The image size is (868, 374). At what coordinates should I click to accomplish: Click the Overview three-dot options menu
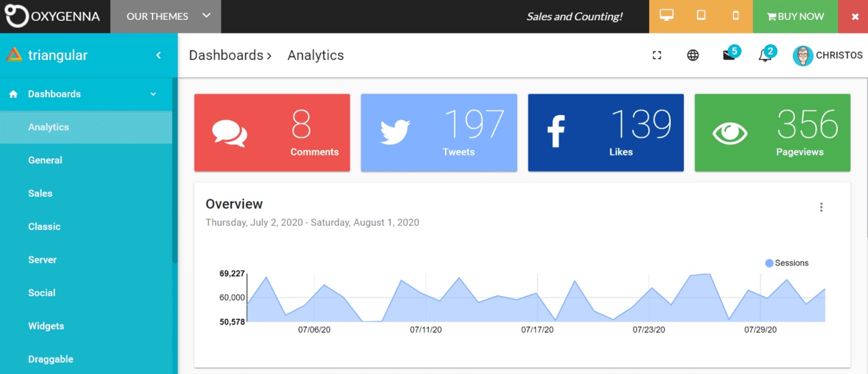tap(821, 207)
